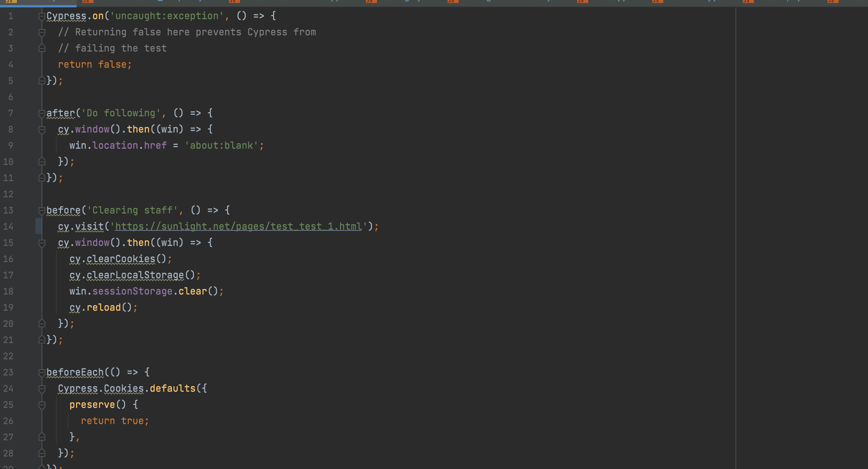This screenshot has height=469, width=868.
Task: Toggle folding for the cy.window block at line 8
Action: coord(42,129)
